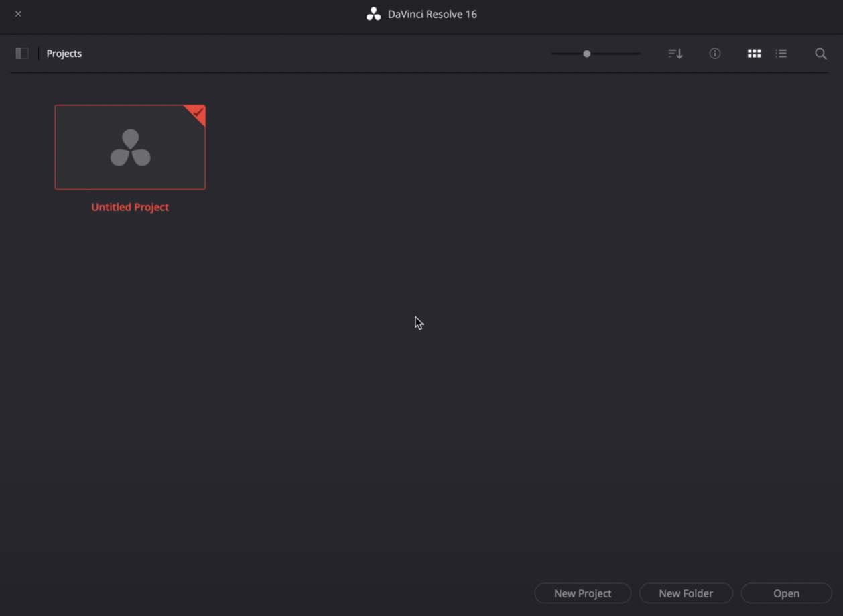
Task: Show project info via the info icon
Action: coord(715,54)
